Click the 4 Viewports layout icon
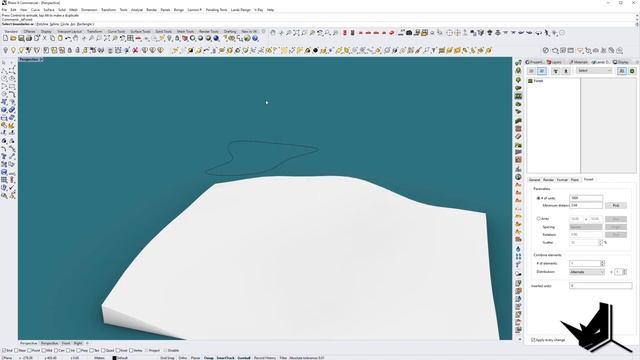Viewport: 640px width, 360px height. (131, 38)
